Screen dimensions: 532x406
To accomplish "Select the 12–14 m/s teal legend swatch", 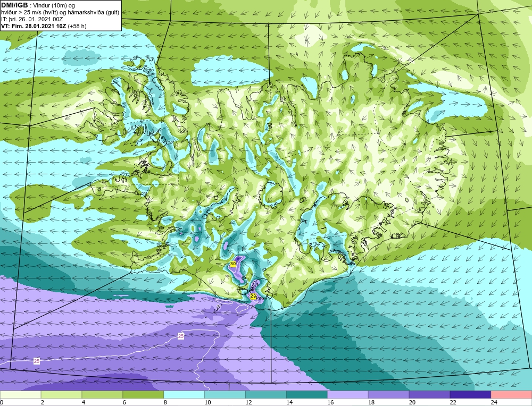I will pyautogui.click(x=266, y=395).
